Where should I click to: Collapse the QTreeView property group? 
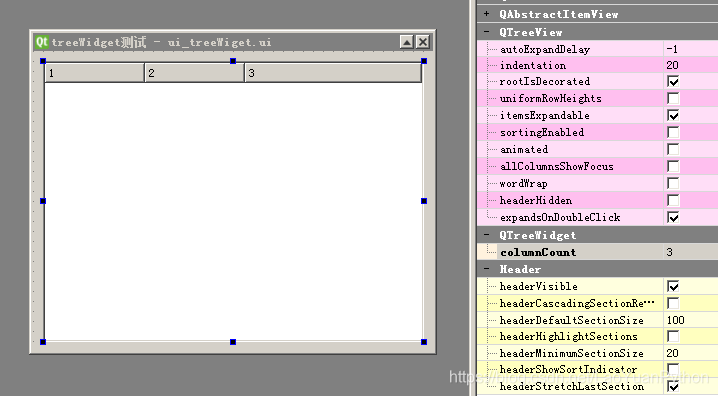pos(486,32)
